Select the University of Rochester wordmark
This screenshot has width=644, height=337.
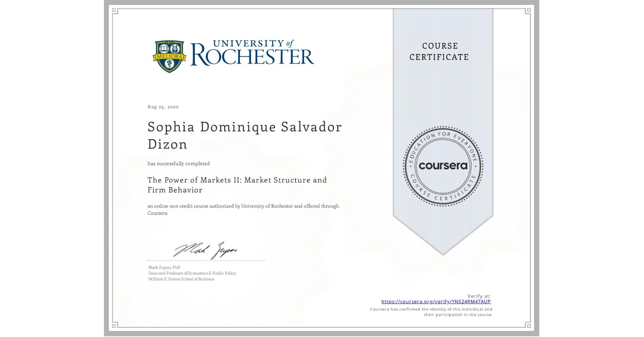coord(252,53)
